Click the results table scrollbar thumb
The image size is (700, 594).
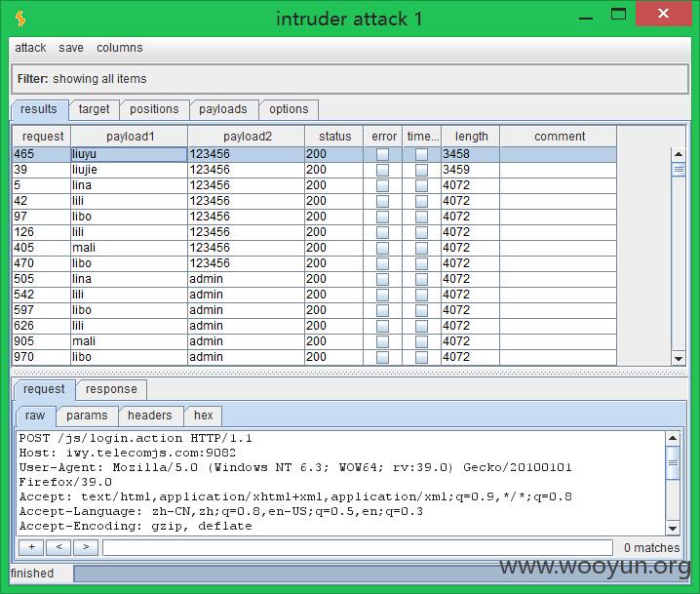click(679, 170)
